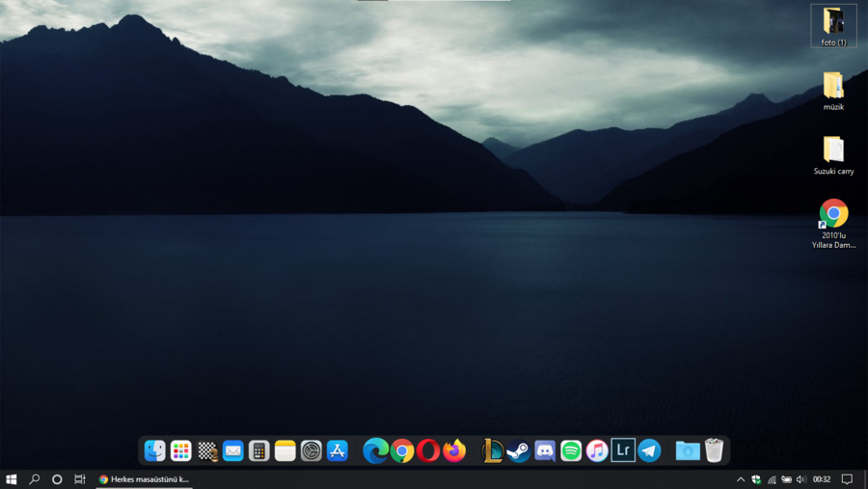
Task: Select the Suzuki carry desktop folder
Action: point(833,155)
